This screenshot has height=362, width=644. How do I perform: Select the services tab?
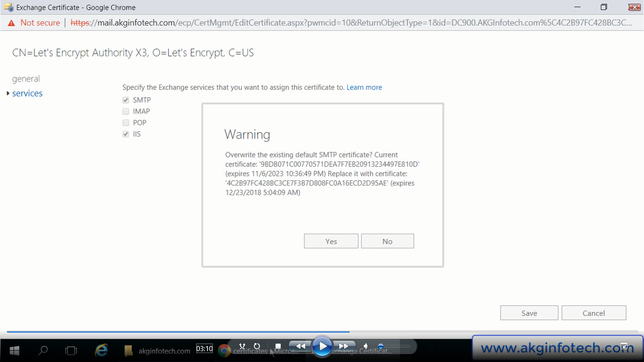tap(27, 93)
